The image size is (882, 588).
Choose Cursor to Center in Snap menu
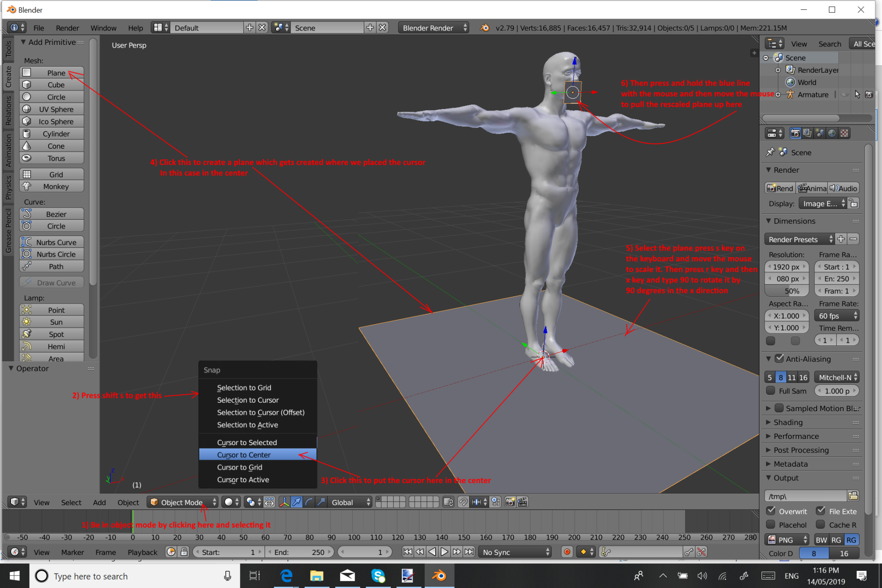click(258, 455)
